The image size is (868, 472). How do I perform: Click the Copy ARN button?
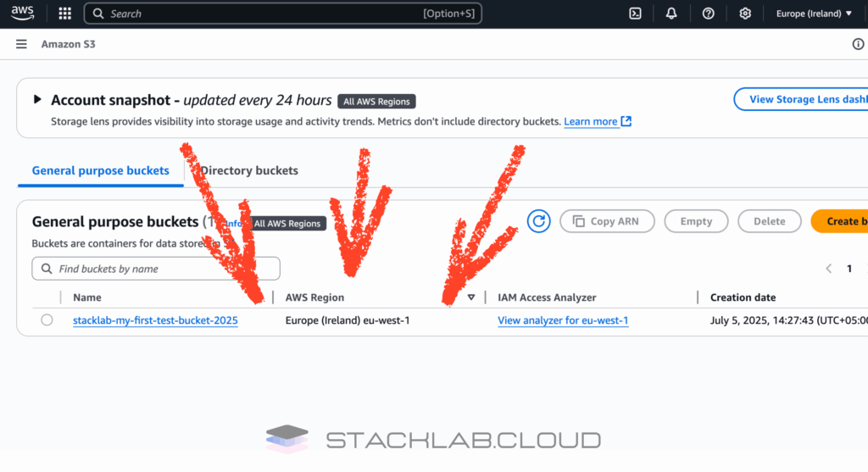[x=607, y=221]
